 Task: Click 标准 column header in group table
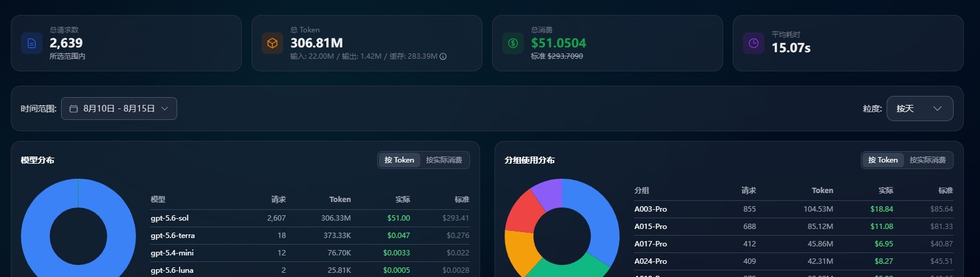[x=946, y=191]
